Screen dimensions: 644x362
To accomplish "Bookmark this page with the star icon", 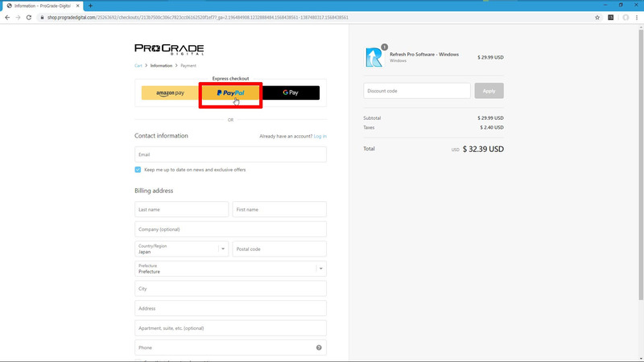I will 597,17.
